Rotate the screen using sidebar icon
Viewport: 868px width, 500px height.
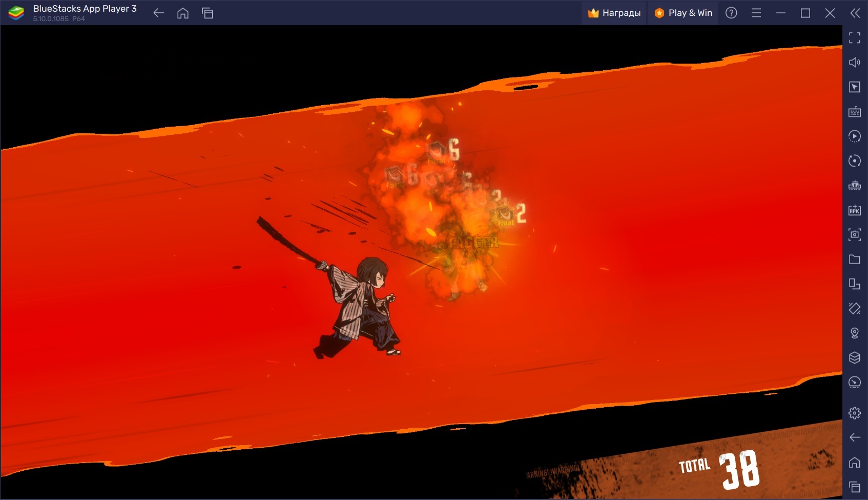tap(854, 308)
